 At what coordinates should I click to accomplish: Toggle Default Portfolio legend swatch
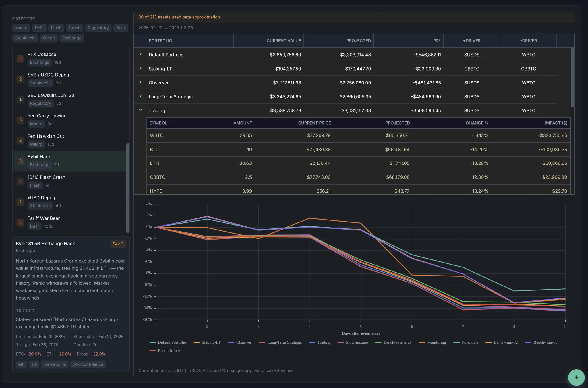tap(152, 342)
